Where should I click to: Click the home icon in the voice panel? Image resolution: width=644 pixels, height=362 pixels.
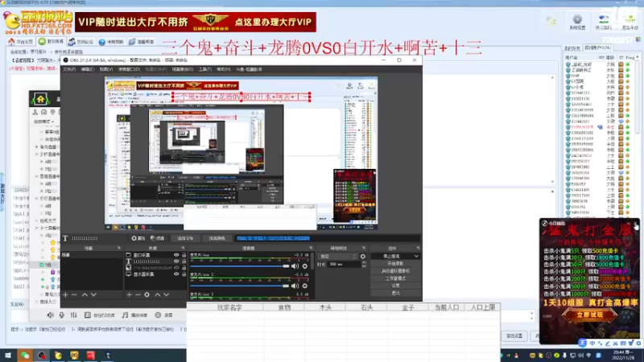pyautogui.click(x=41, y=99)
